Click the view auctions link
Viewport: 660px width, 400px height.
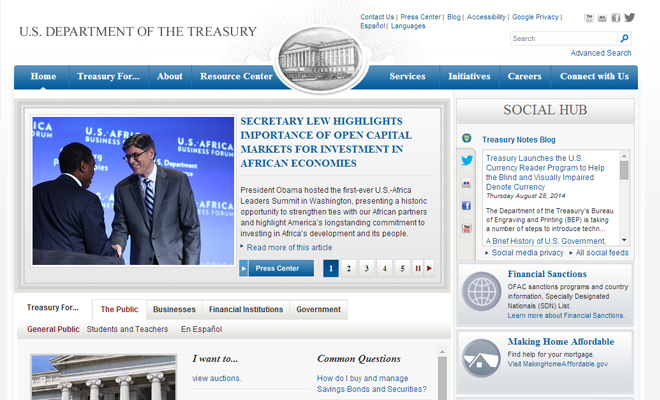point(217,378)
